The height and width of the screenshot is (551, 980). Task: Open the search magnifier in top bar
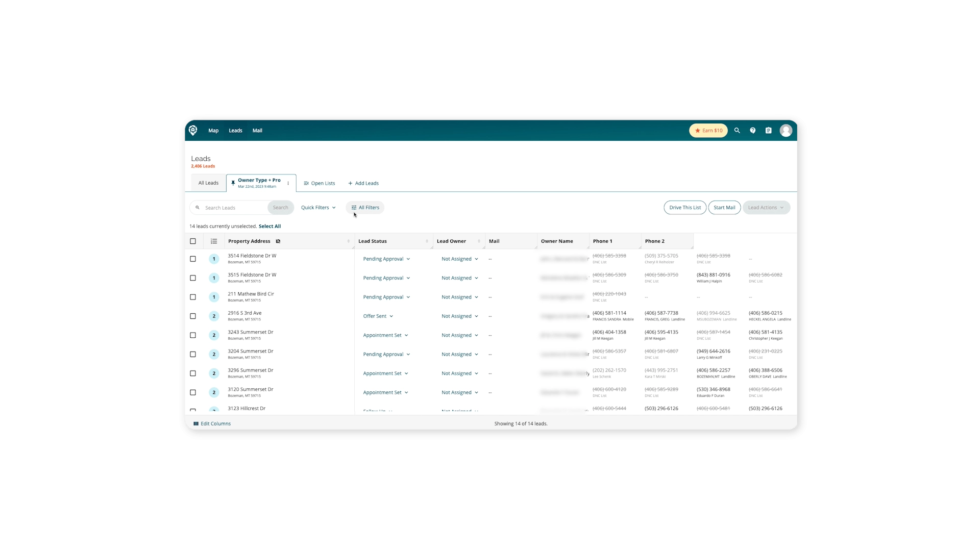[737, 131]
